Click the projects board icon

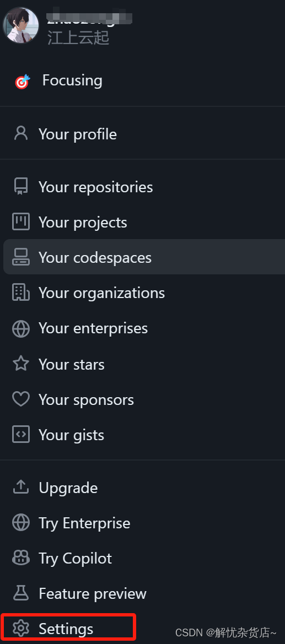(20, 222)
